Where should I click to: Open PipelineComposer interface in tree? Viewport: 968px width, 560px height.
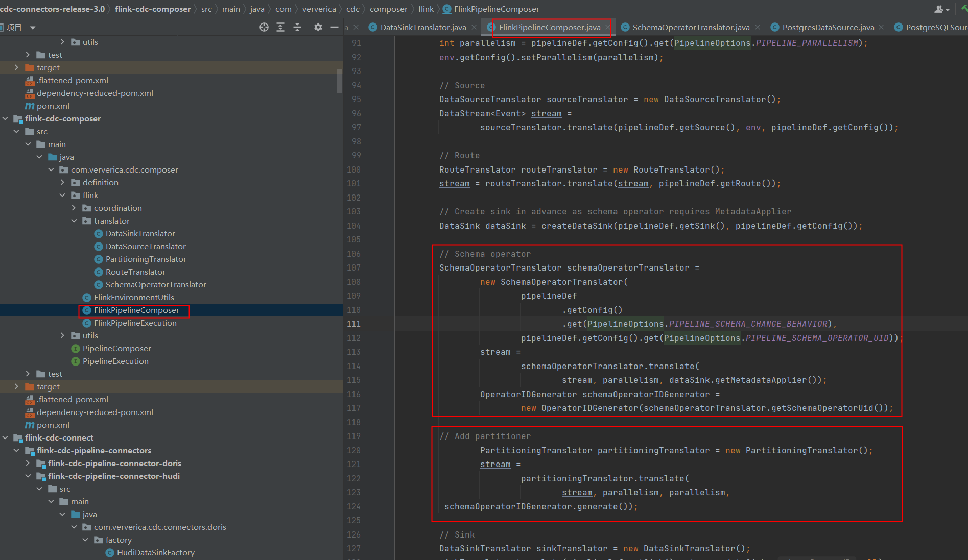(x=116, y=348)
